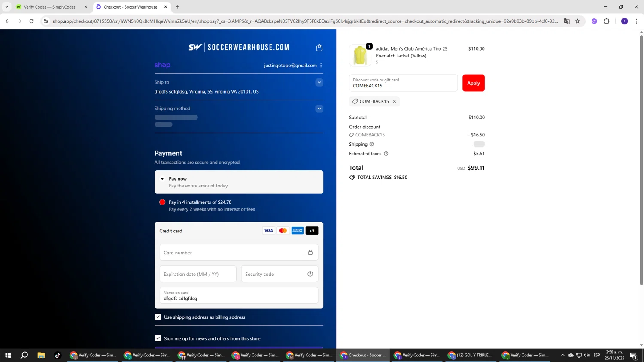Close the Checkout browser tab
644x362 pixels.
(x=166, y=7)
